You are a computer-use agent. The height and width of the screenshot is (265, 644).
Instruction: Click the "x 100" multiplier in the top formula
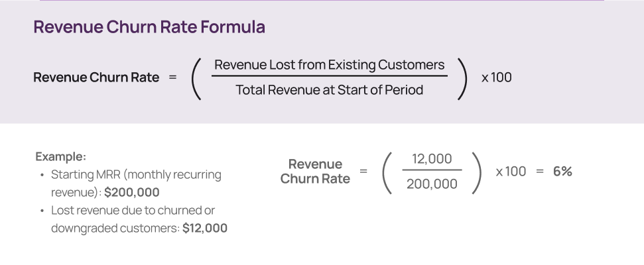point(497,78)
